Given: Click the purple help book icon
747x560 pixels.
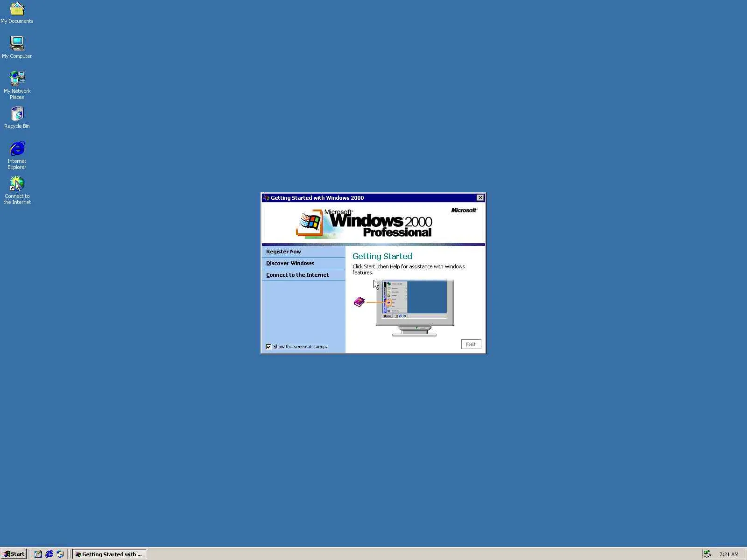Looking at the screenshot, I should point(359,302).
